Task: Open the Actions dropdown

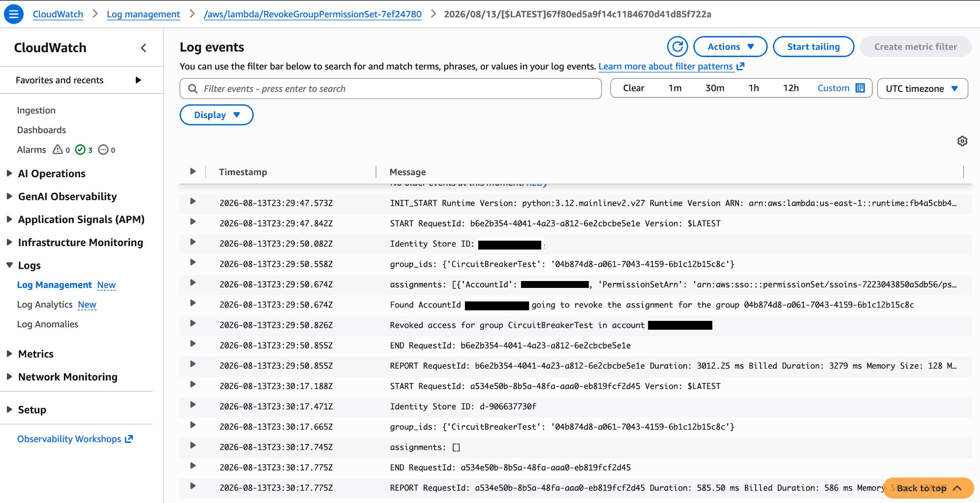Action: [x=730, y=47]
